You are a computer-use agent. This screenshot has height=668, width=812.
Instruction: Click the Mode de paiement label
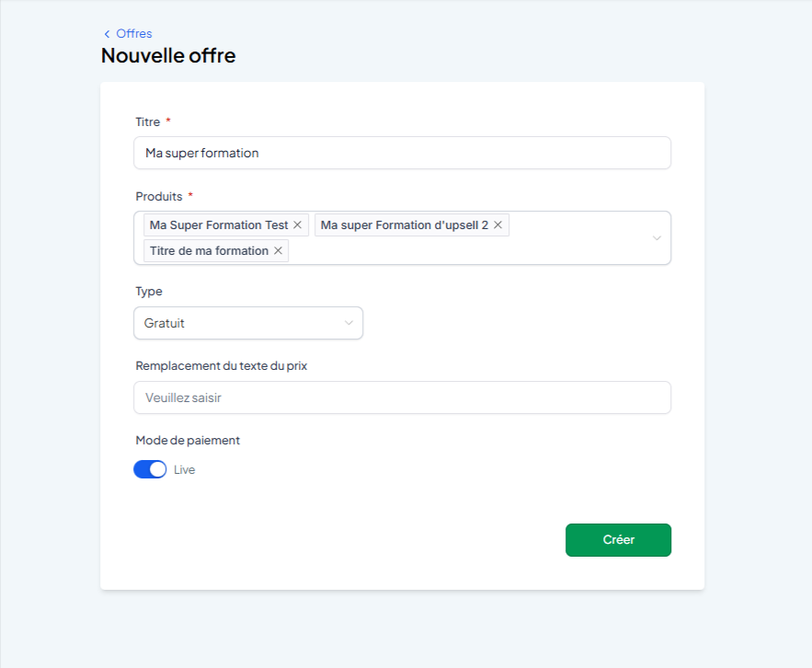[x=188, y=441]
